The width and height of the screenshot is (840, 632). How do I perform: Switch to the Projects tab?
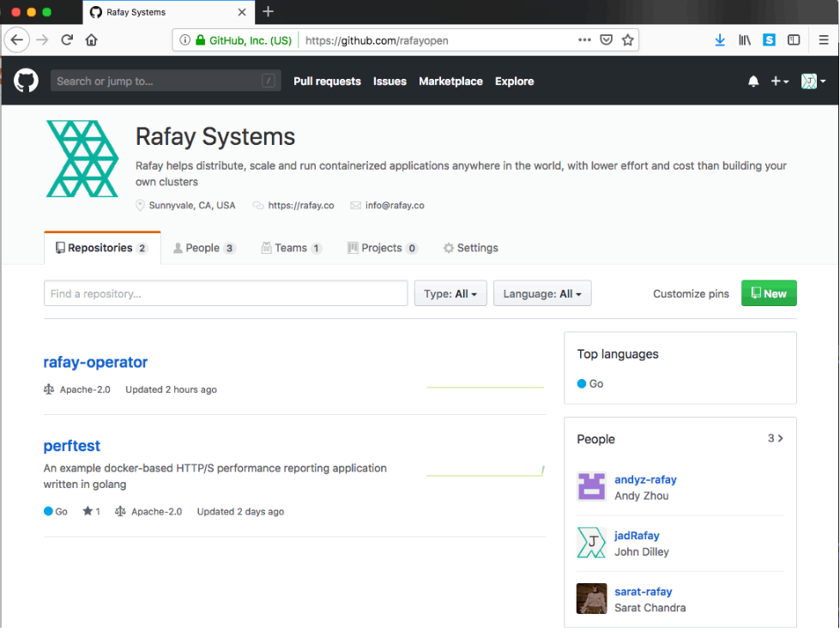(x=383, y=248)
